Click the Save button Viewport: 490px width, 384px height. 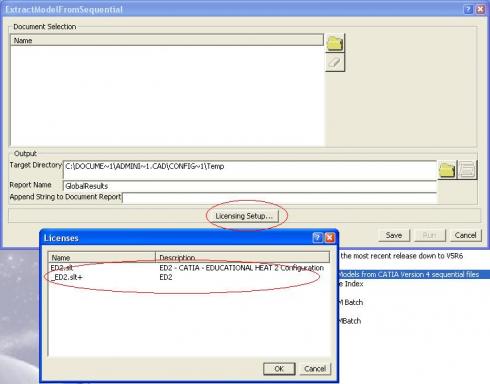pos(394,235)
